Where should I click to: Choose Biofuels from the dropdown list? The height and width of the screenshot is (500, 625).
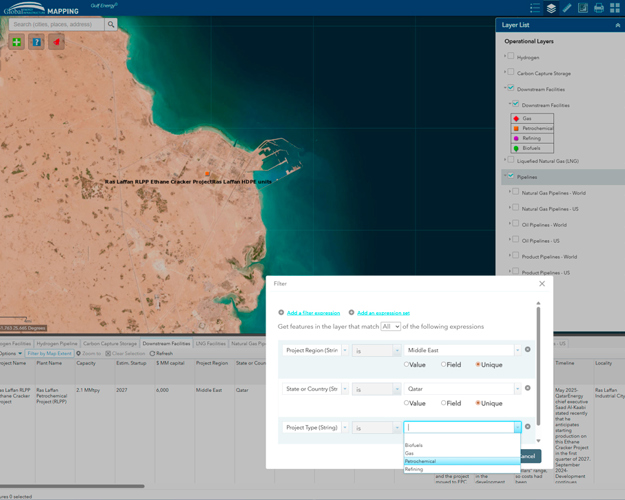[x=462, y=445]
